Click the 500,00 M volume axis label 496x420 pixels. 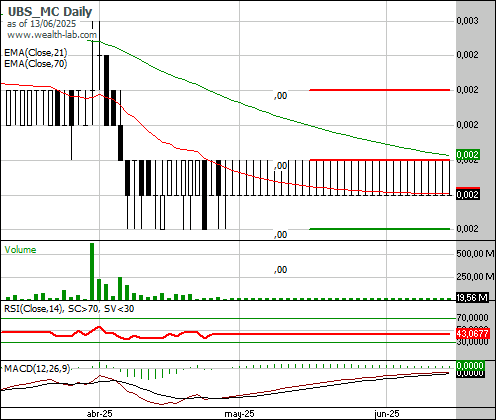pyautogui.click(x=475, y=254)
